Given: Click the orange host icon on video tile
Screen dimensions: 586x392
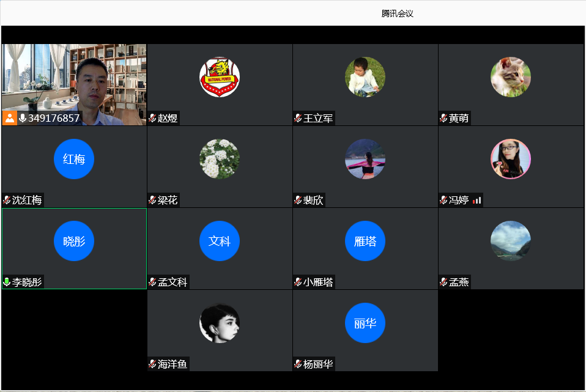Looking at the screenshot, I should tap(10, 118).
